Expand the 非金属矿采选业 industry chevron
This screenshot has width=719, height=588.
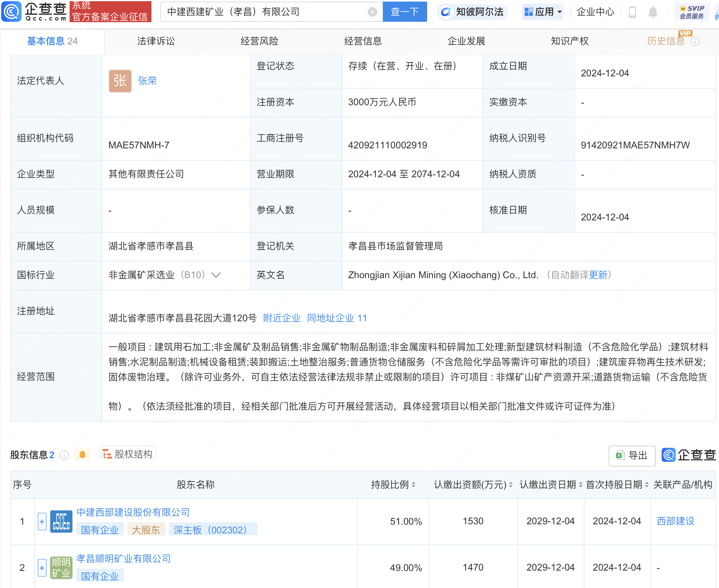[216, 275]
